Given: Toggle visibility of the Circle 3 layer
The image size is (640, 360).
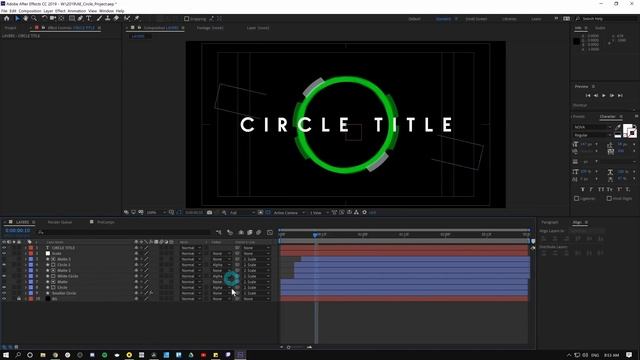Looking at the screenshot, I should click(4, 265).
